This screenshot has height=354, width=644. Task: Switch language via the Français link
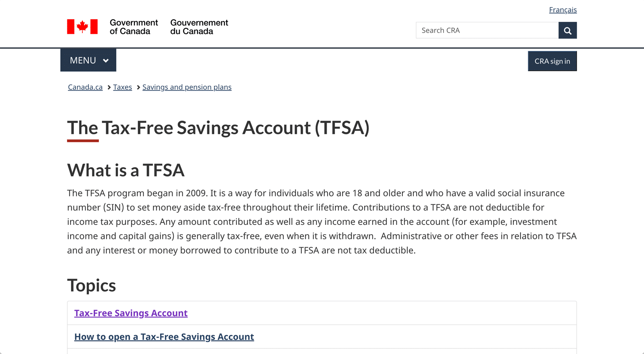[x=562, y=10]
